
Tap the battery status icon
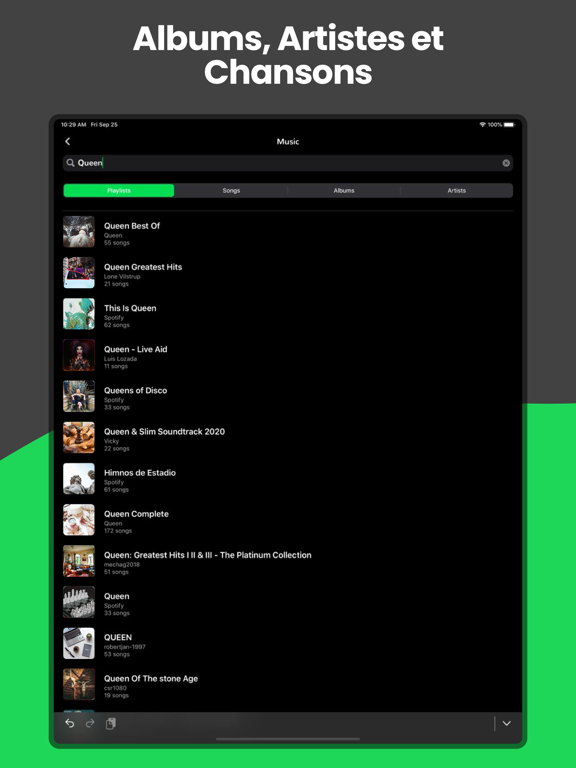(x=509, y=125)
